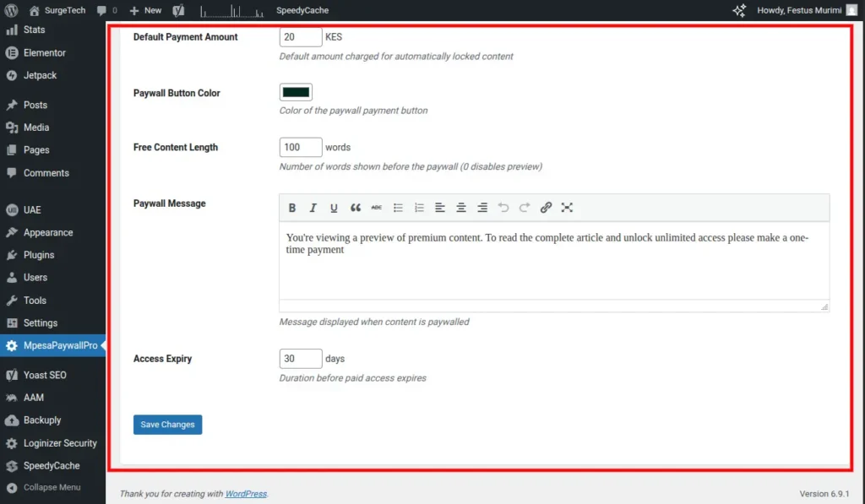Image resolution: width=865 pixels, height=504 pixels.
Task: Open the Paywall Button Color swatch
Action: point(296,93)
